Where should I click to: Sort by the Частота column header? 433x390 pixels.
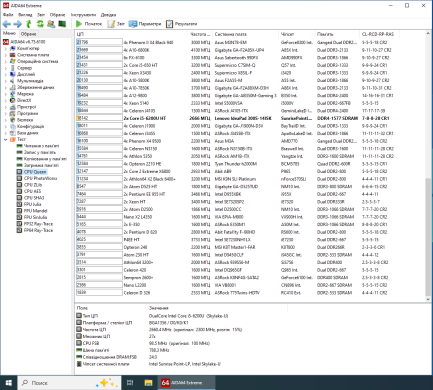(x=200, y=34)
